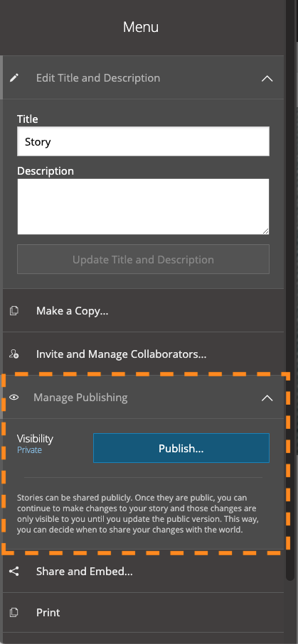This screenshot has width=298, height=644.
Task: Collapse the Edit Title and Description section
Action: (267, 78)
